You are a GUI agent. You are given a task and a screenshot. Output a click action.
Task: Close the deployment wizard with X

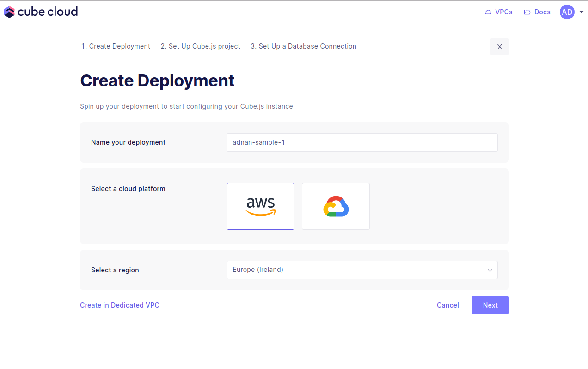point(500,47)
